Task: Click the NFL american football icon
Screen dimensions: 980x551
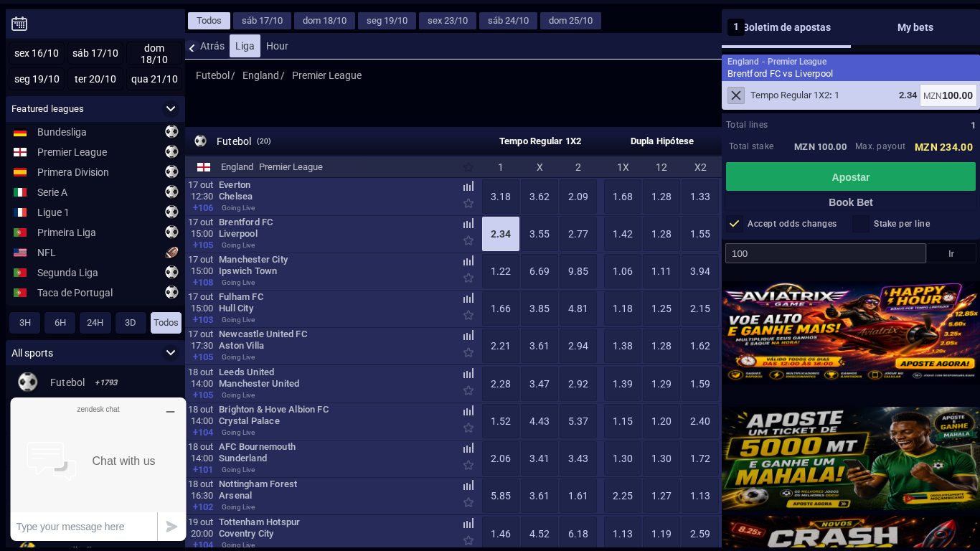Action: pos(171,252)
